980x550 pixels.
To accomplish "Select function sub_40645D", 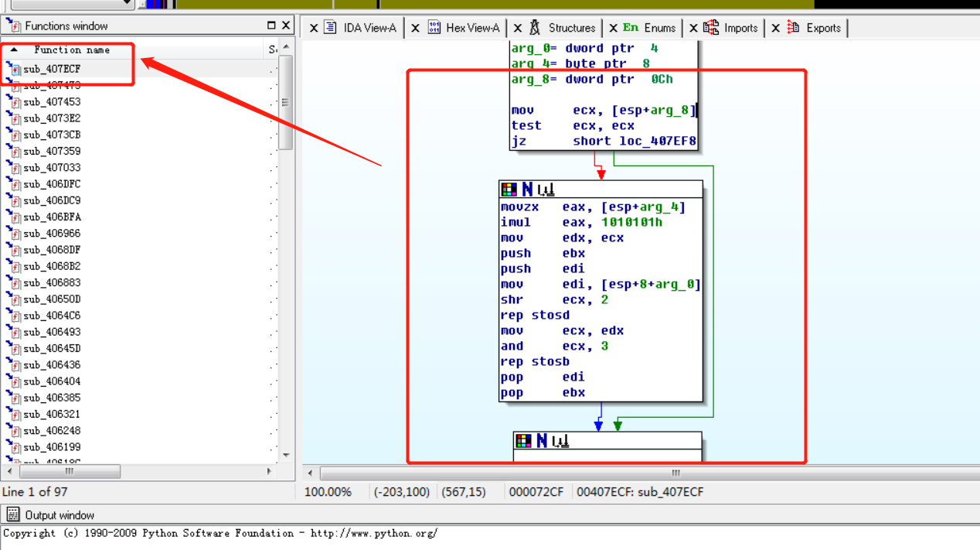I will (x=52, y=349).
